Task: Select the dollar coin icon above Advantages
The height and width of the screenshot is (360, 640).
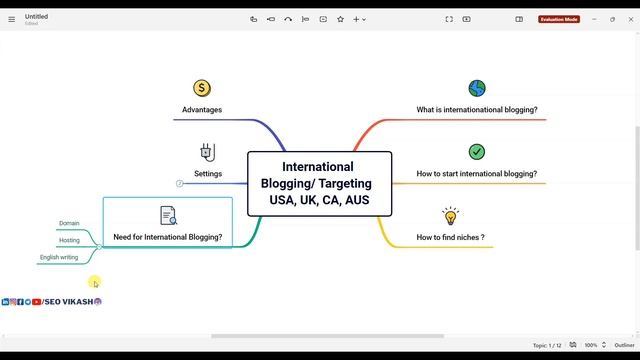Action: point(202,88)
